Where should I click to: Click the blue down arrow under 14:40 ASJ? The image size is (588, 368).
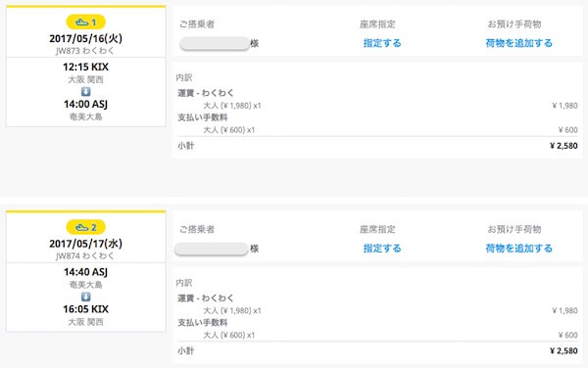point(86,297)
